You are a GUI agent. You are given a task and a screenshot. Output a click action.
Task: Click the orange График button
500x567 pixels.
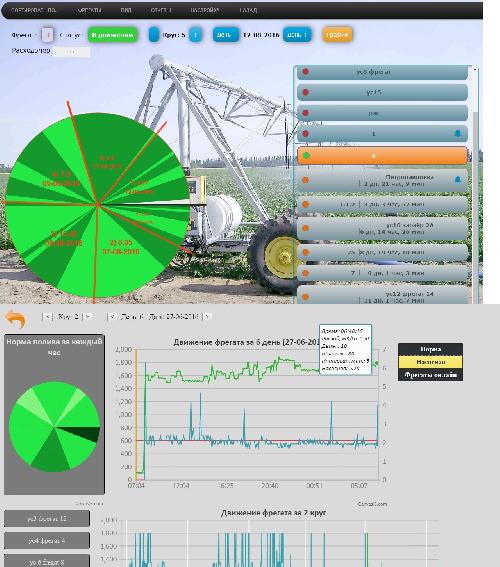337,35
